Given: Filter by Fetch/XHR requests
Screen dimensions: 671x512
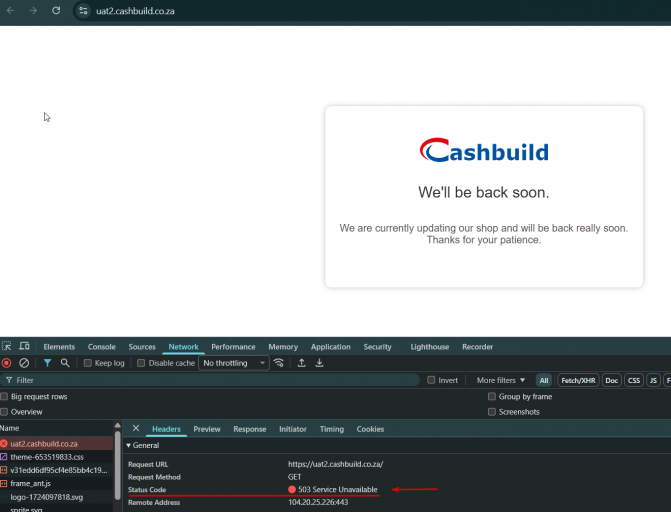Looking at the screenshot, I should 578,380.
